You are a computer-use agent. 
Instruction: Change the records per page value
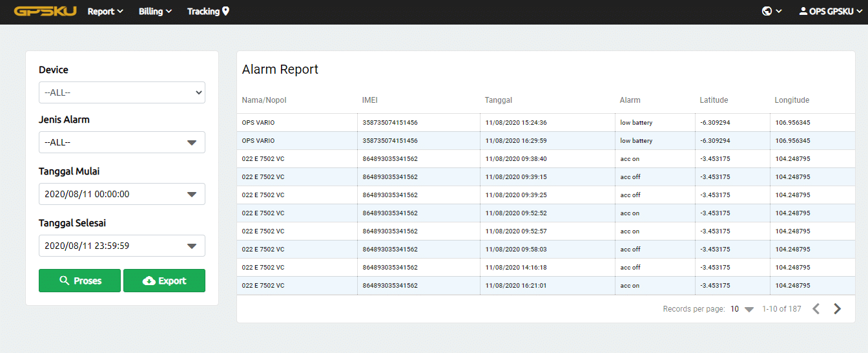point(741,309)
